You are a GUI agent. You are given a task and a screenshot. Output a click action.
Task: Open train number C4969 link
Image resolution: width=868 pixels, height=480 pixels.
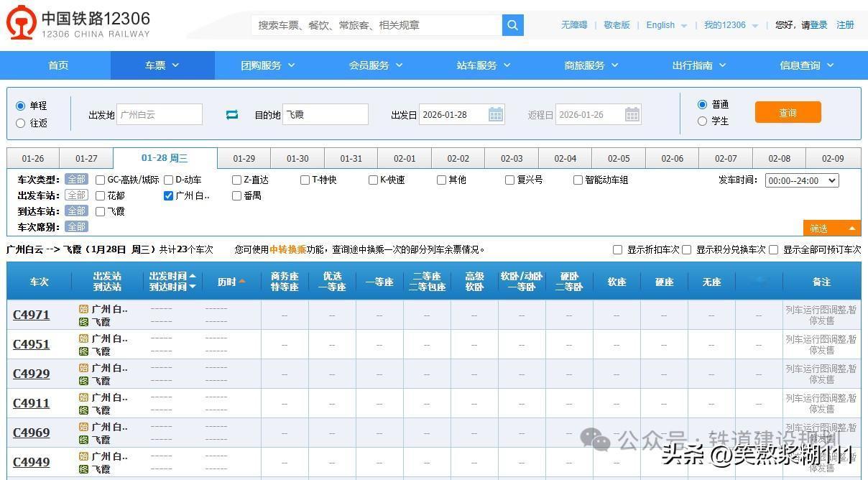(x=32, y=433)
